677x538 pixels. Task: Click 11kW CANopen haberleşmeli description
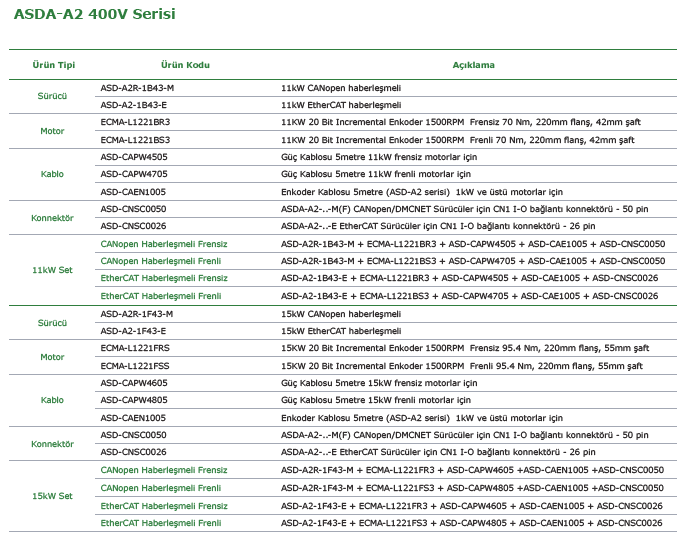click(341, 88)
